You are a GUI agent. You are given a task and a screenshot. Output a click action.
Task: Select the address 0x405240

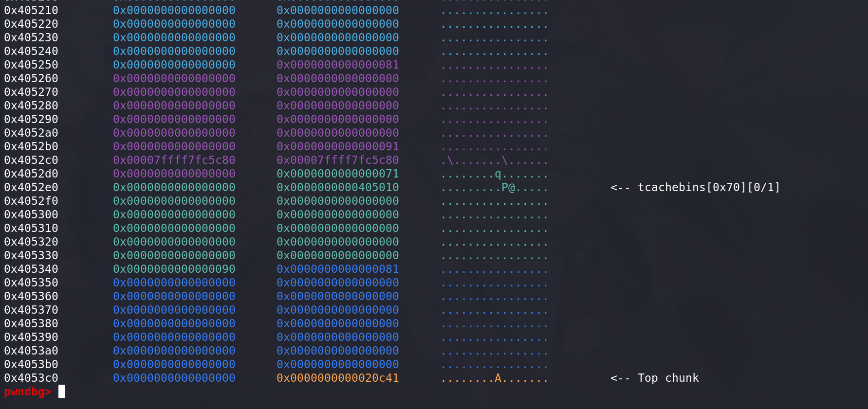click(x=31, y=51)
